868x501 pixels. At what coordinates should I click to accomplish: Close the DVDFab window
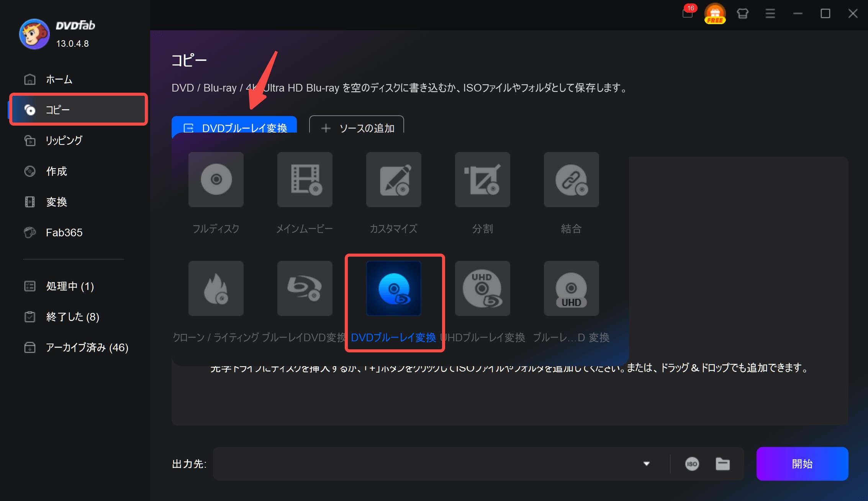[853, 14]
